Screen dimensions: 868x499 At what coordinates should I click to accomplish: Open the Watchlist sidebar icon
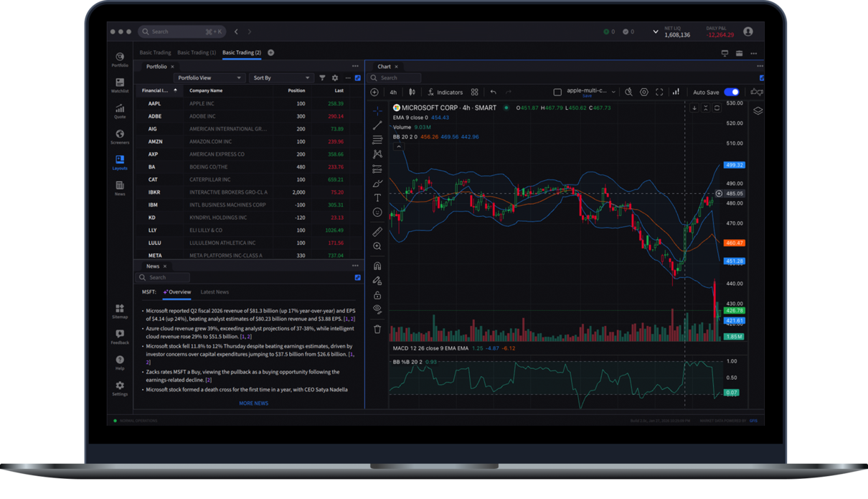pyautogui.click(x=120, y=85)
